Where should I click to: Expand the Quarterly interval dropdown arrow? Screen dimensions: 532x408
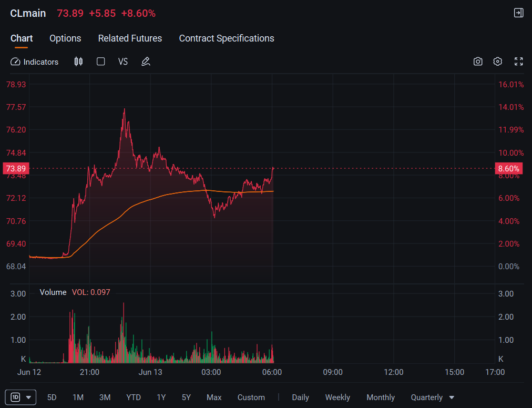pos(452,397)
